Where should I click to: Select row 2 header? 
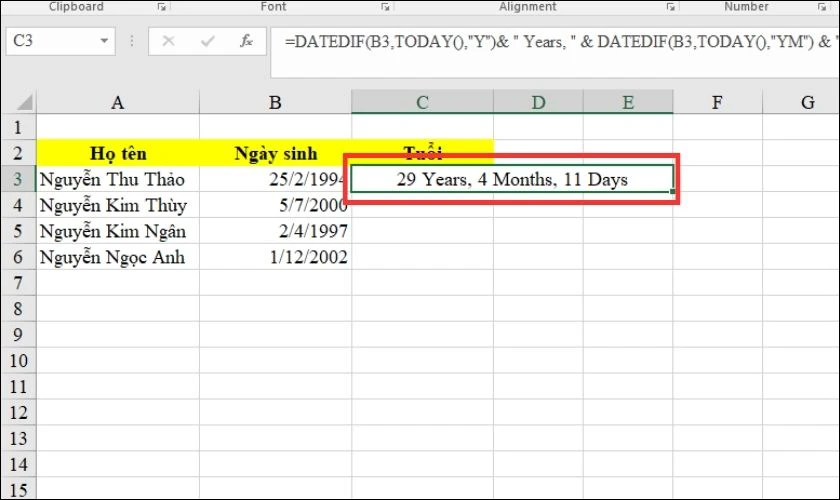coord(19,153)
